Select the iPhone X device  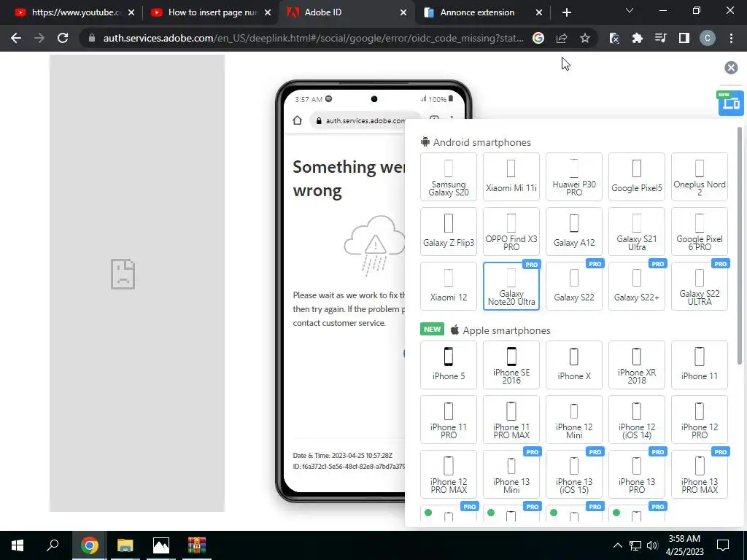(574, 365)
